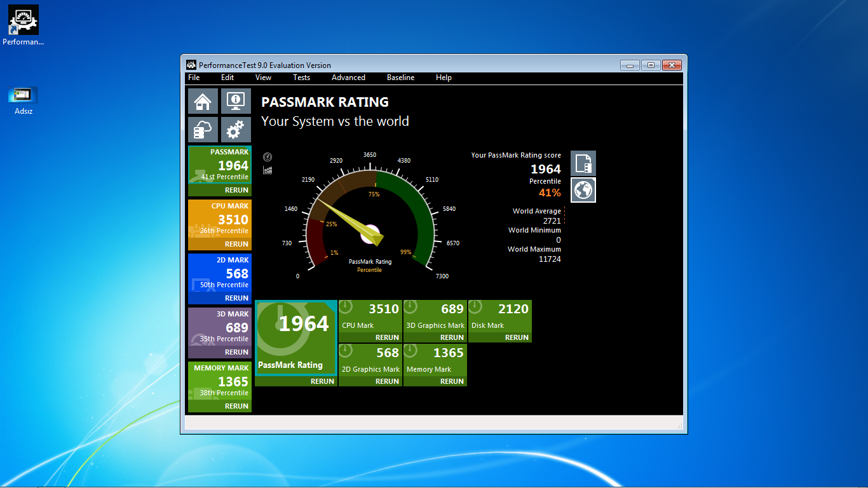
Task: Click the World Maximum value 11724
Action: 550,259
